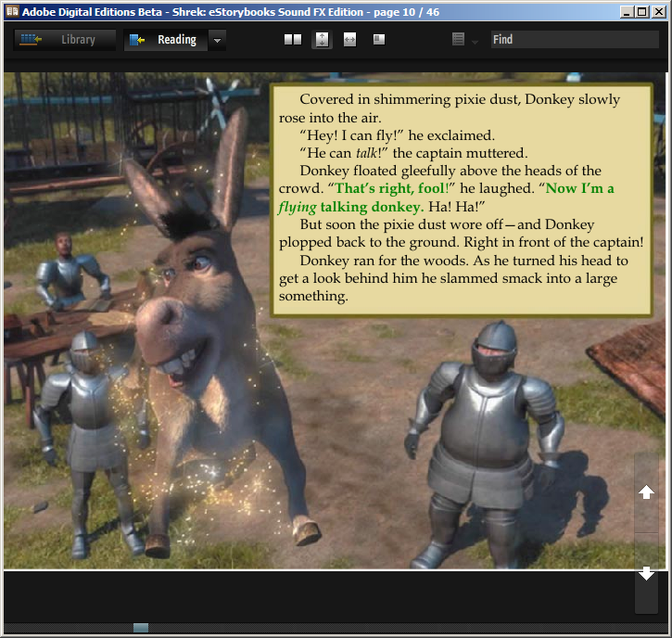
Task: Go to next page with down arrow
Action: point(646,573)
